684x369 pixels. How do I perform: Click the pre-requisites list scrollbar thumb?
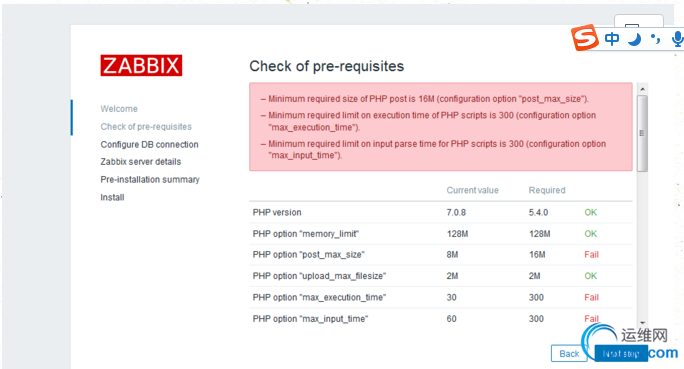pyautogui.click(x=642, y=133)
